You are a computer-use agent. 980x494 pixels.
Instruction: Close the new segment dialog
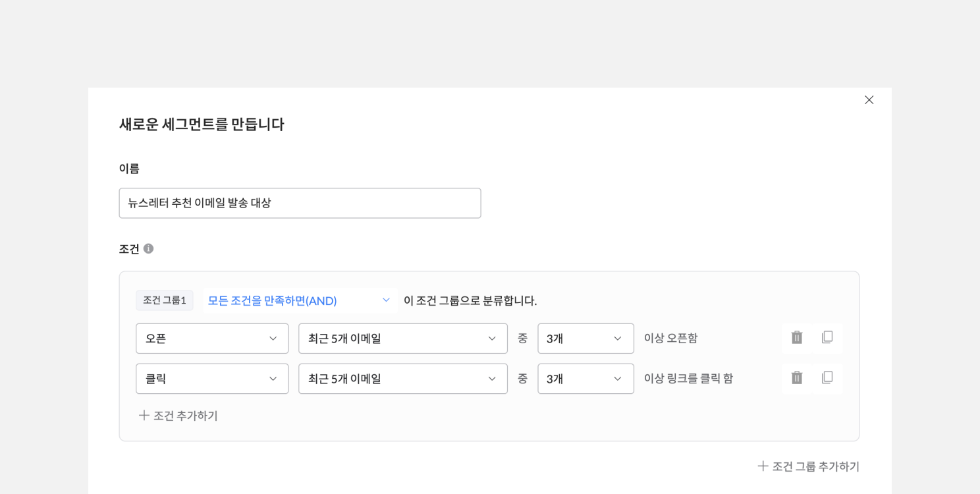pos(869,100)
